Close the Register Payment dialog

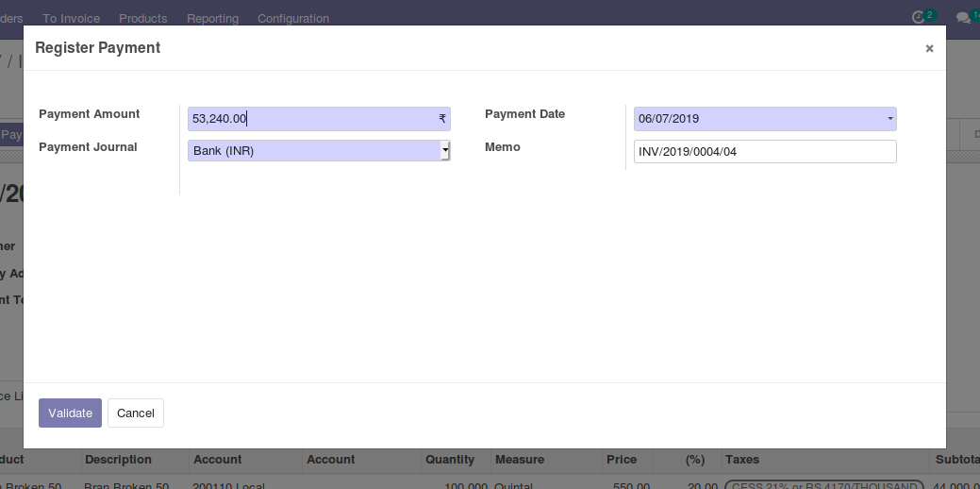(929, 48)
